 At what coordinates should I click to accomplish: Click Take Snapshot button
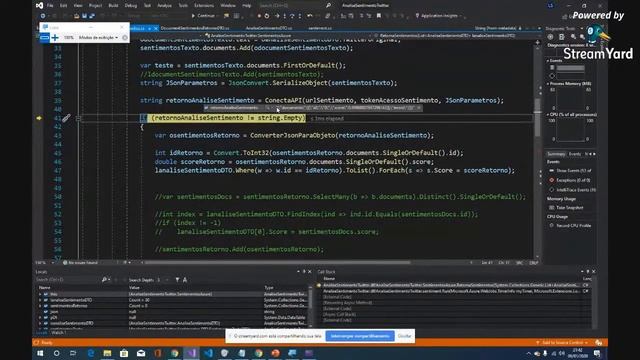pos(566,208)
